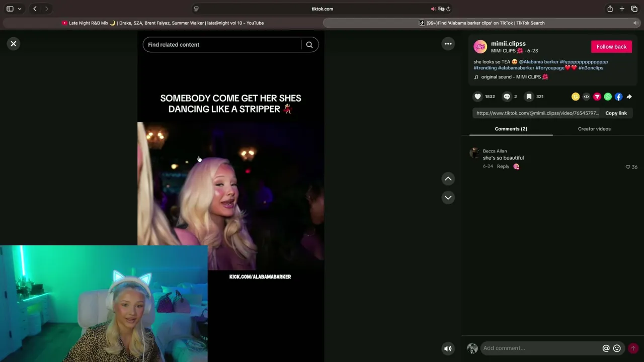This screenshot has height=362, width=644.
Task: Go to previous video with up arrow
Action: (x=448, y=178)
